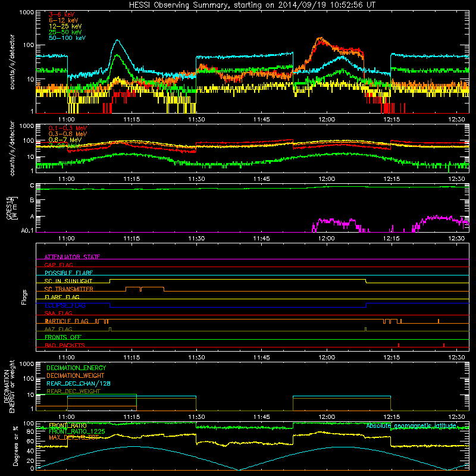Click the PARTICLE_FLAG label
The width and height of the screenshot is (476, 476).
coord(67,321)
